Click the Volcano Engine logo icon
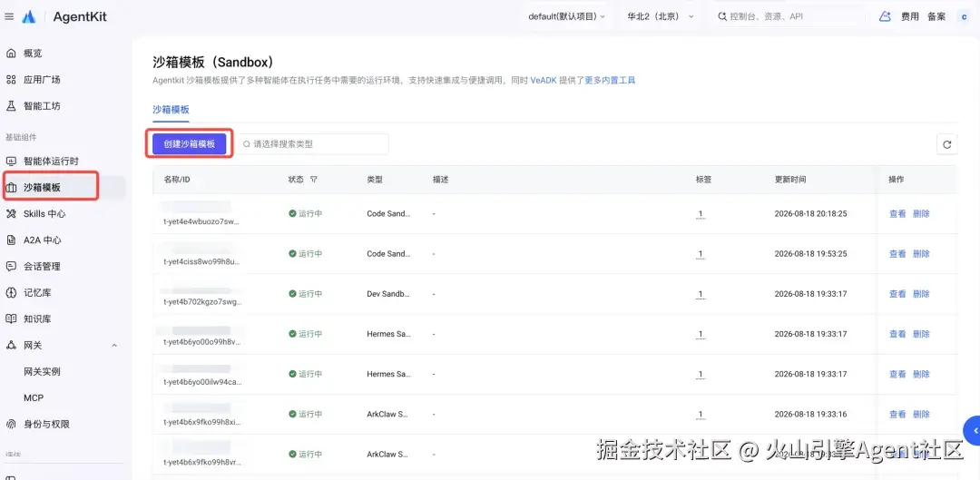The width and height of the screenshot is (980, 480). 29,17
